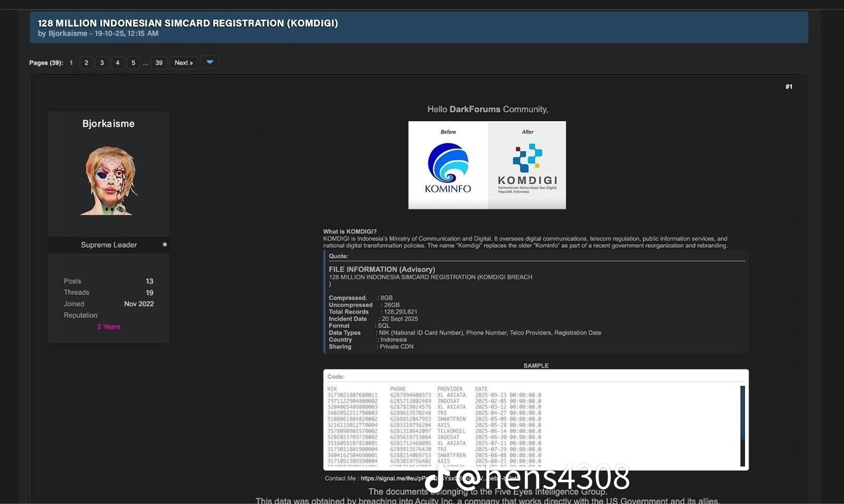
Task: Click the "2 Years" reputation badge
Action: click(109, 327)
